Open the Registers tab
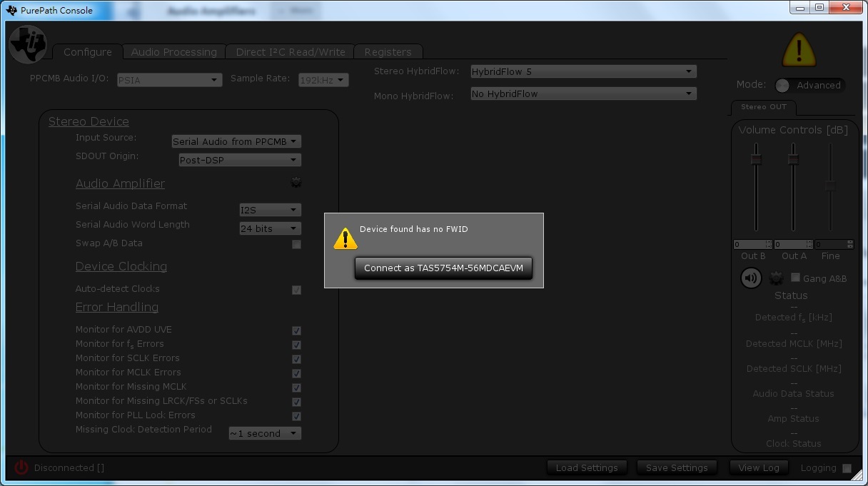This screenshot has width=868, height=486. pyautogui.click(x=388, y=52)
